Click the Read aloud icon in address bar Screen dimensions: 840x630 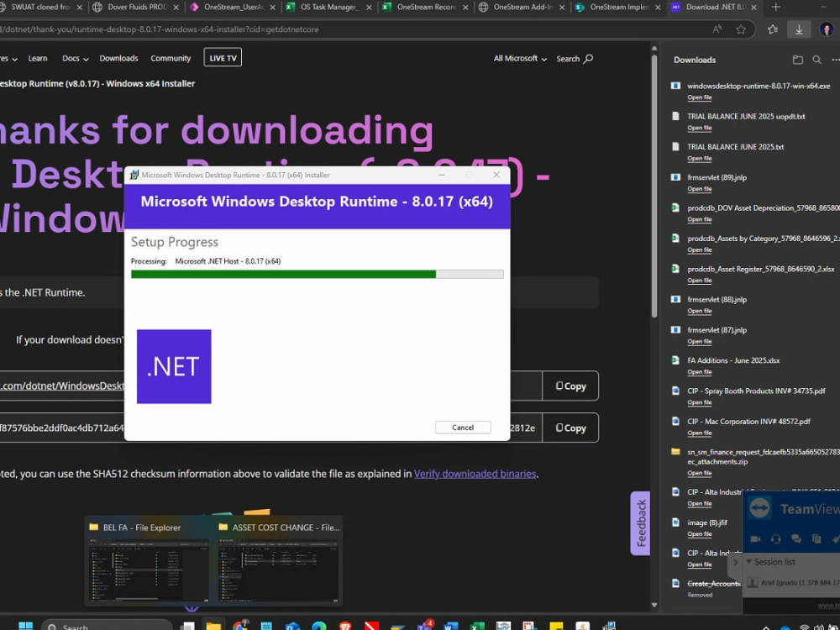point(717,29)
